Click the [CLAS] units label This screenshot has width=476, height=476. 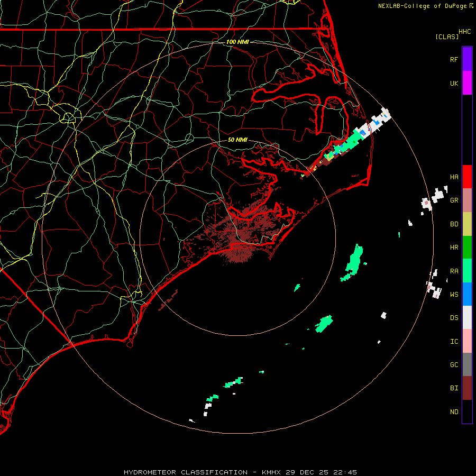tap(447, 36)
